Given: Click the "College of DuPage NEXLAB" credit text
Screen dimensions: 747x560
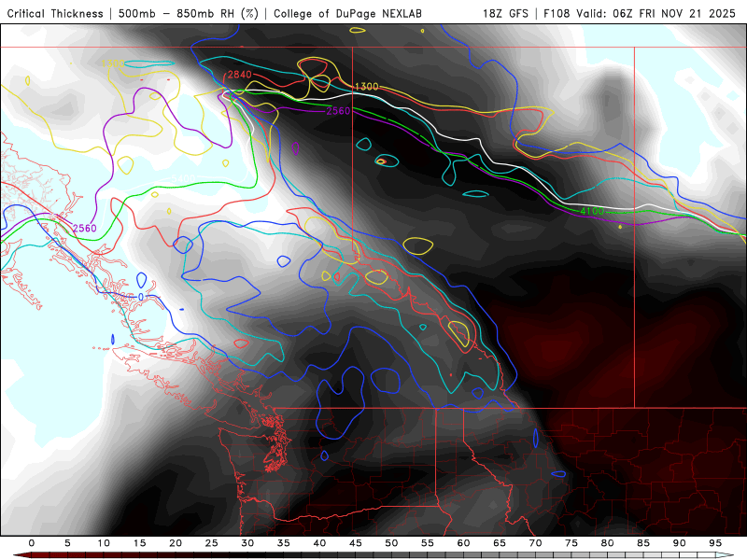Looking at the screenshot, I should [x=347, y=13].
